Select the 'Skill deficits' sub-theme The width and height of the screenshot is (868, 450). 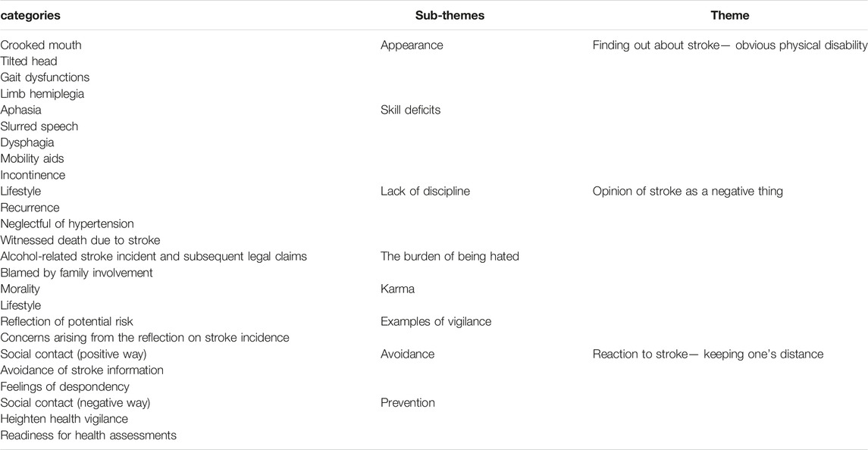(410, 110)
